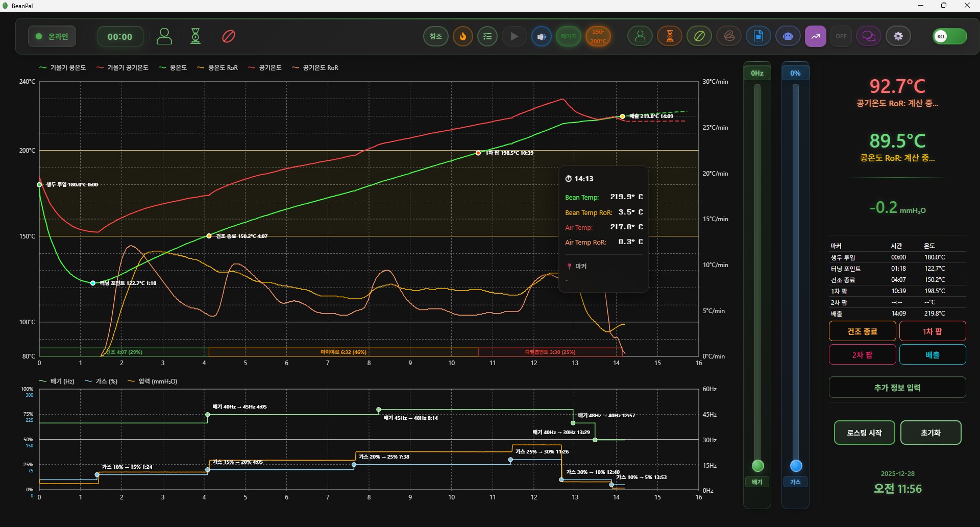Toggle the speaker sound icon
The width and height of the screenshot is (980, 527).
542,36
